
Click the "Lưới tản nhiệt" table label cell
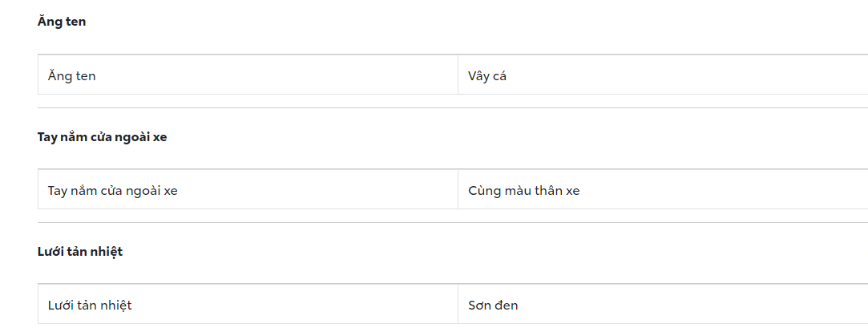90,306
